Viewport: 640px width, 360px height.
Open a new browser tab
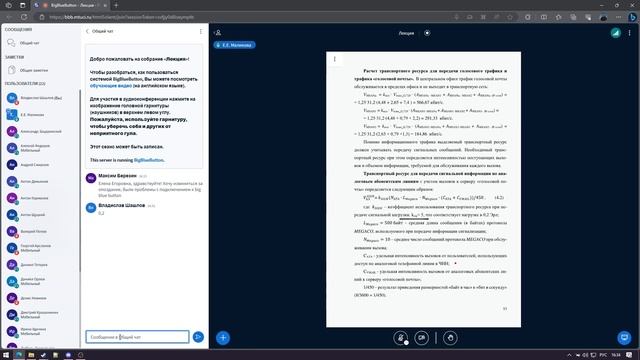116,5
